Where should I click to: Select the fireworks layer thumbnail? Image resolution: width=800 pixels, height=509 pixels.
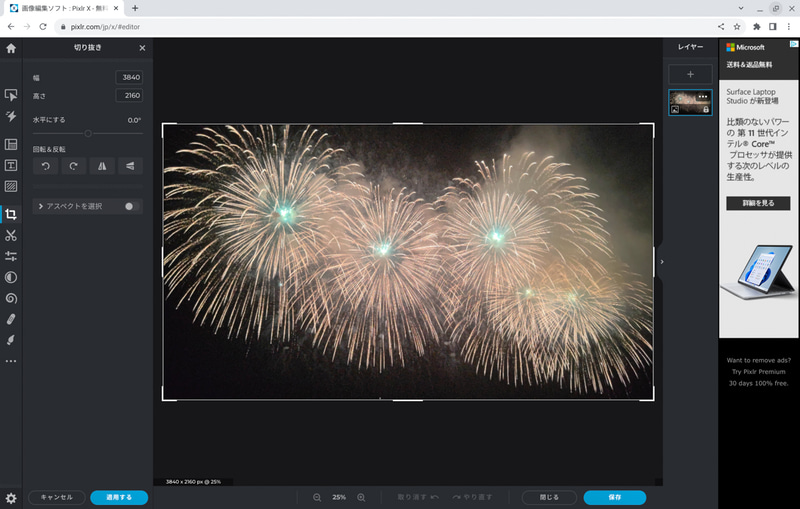click(690, 103)
